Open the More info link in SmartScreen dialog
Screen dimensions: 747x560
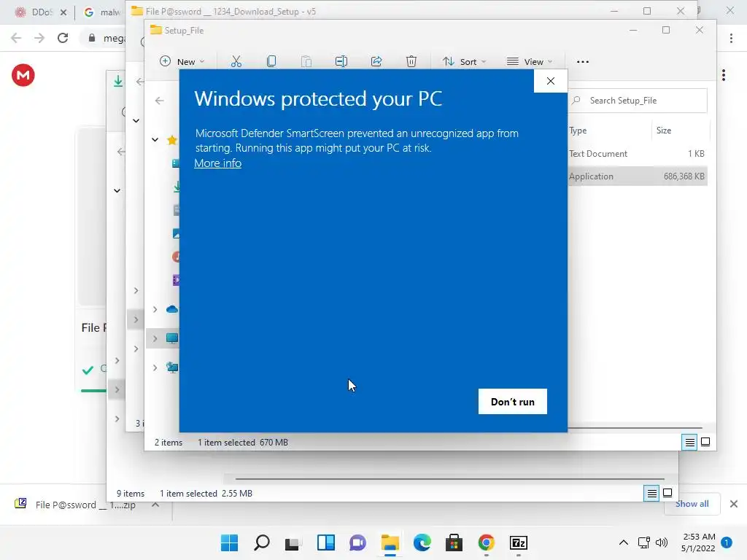(x=217, y=163)
